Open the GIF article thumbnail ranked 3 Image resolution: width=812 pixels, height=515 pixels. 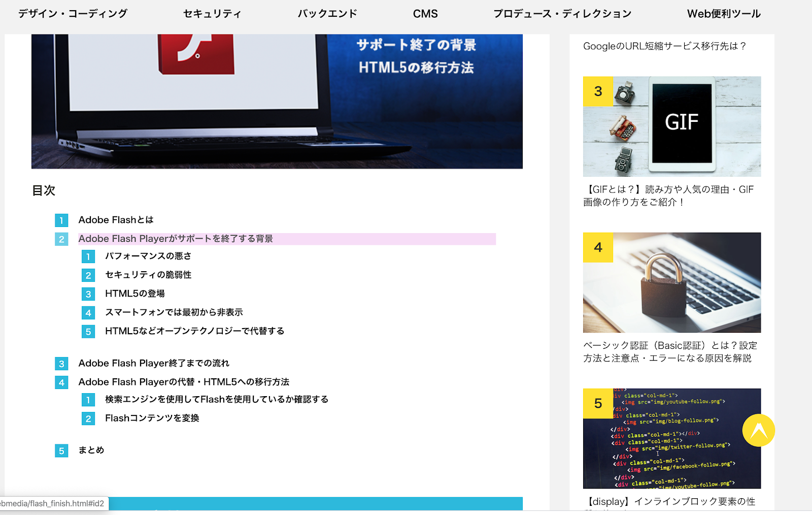click(x=672, y=126)
